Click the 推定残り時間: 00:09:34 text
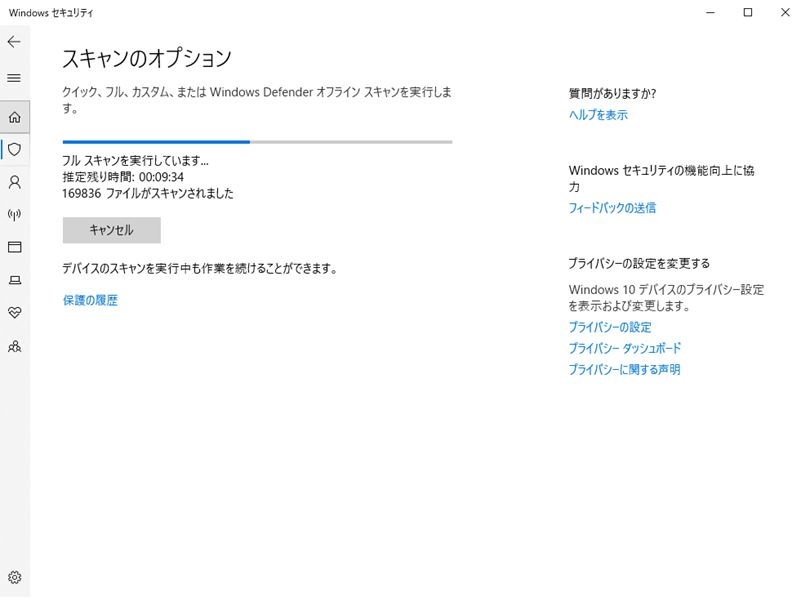 (x=123, y=177)
